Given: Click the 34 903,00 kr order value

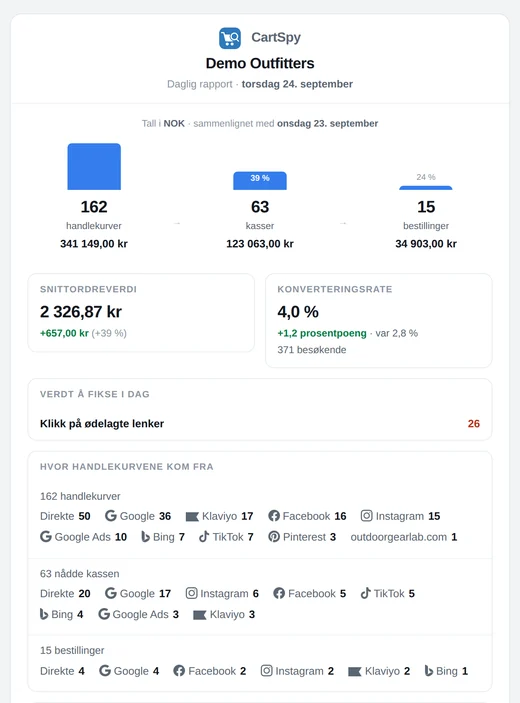Looking at the screenshot, I should coord(426,243).
